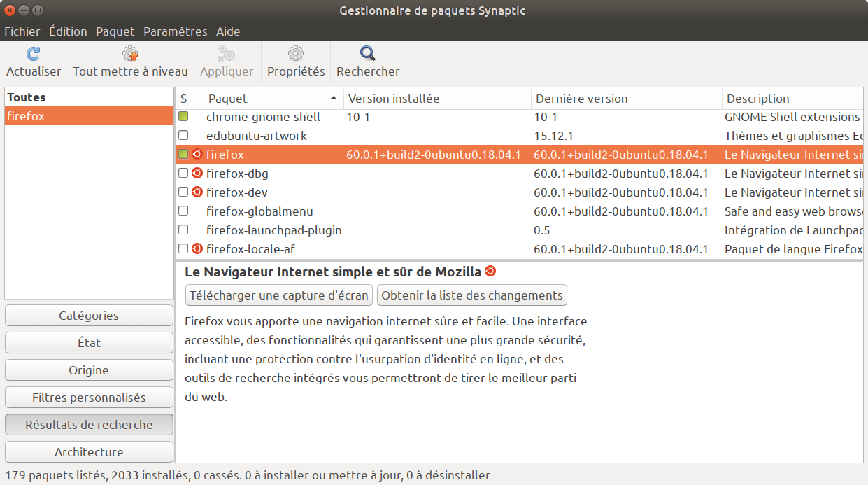Open the Paramètres menu

tap(176, 31)
